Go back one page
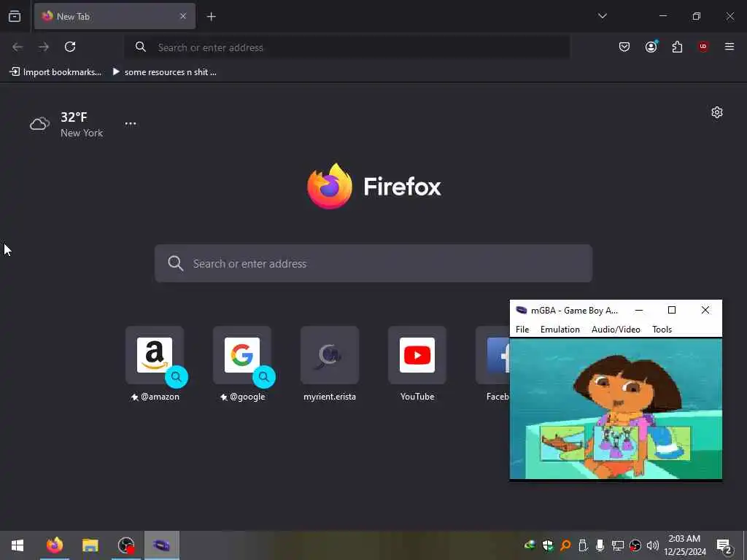The image size is (747, 560). pos(18,47)
